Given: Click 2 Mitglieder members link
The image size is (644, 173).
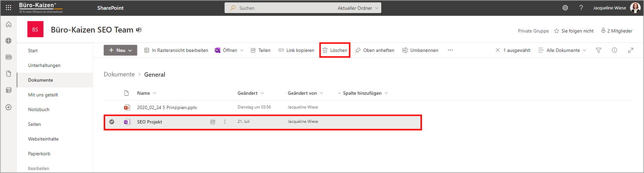Looking at the screenshot, I should 617,31.
